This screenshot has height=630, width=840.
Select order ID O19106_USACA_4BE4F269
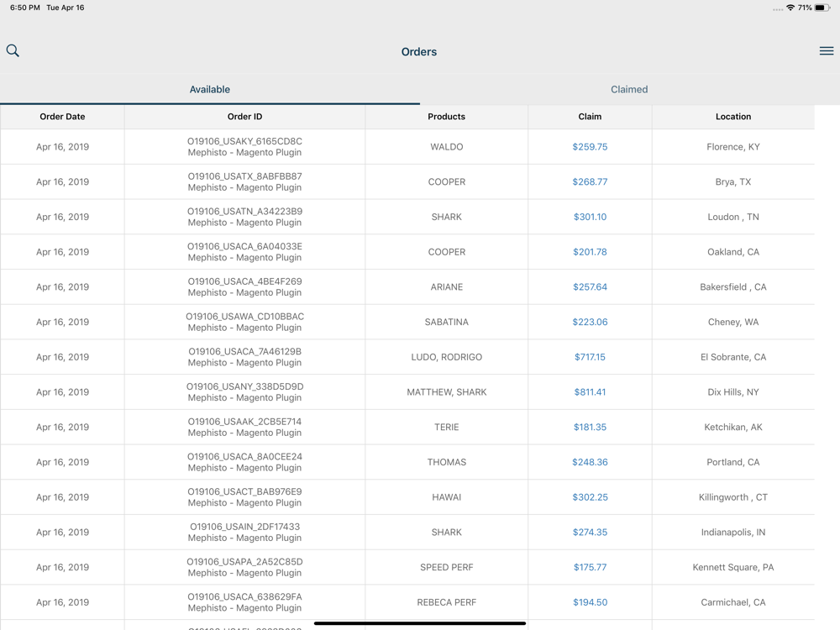(244, 281)
